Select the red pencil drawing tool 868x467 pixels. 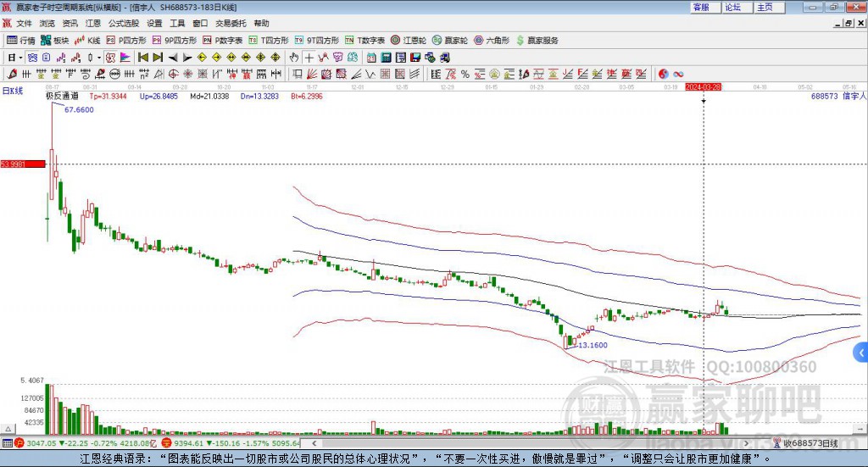click(12, 74)
